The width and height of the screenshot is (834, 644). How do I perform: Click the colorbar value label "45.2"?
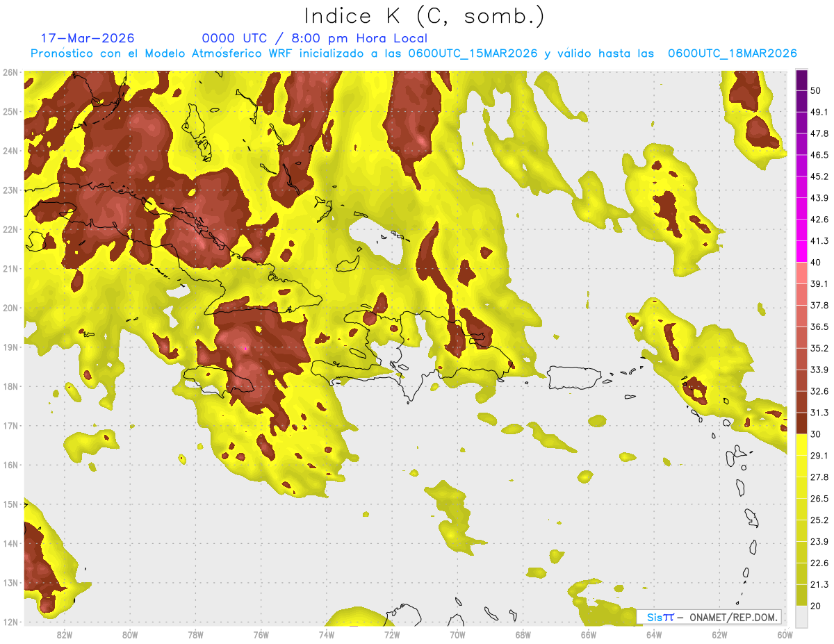click(819, 176)
